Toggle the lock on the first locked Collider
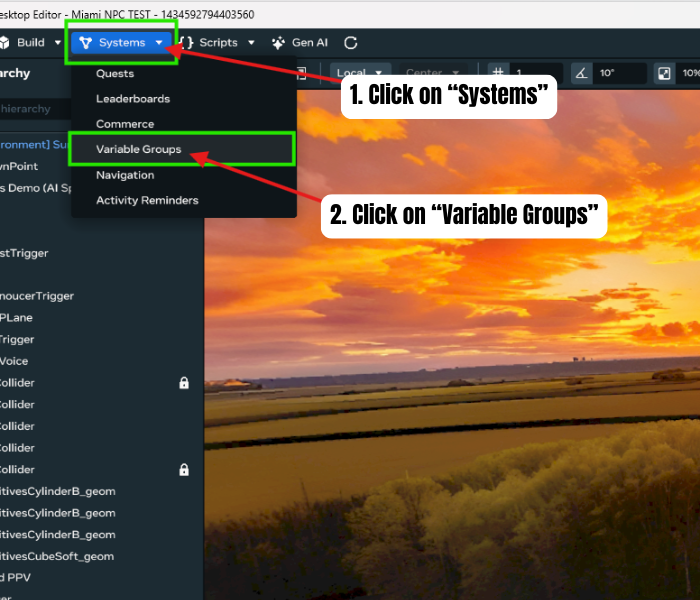 pos(184,383)
